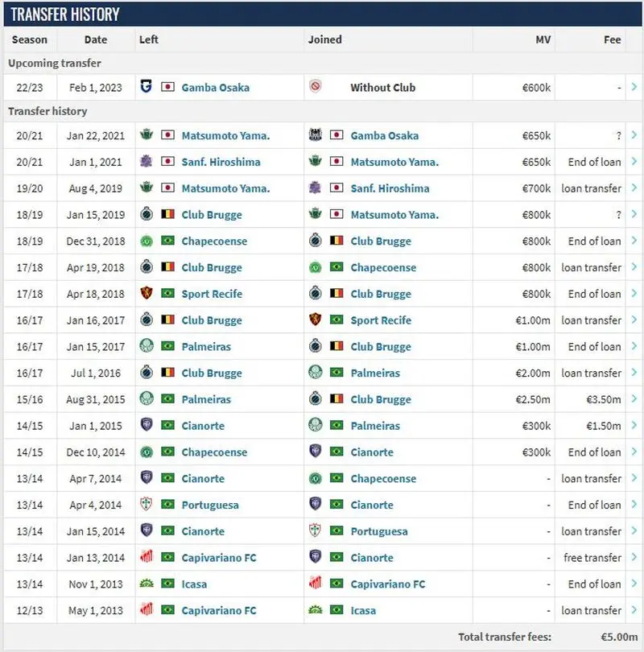Open details arrow for €1.50m Jan 1, 2015 transfer

634,425
